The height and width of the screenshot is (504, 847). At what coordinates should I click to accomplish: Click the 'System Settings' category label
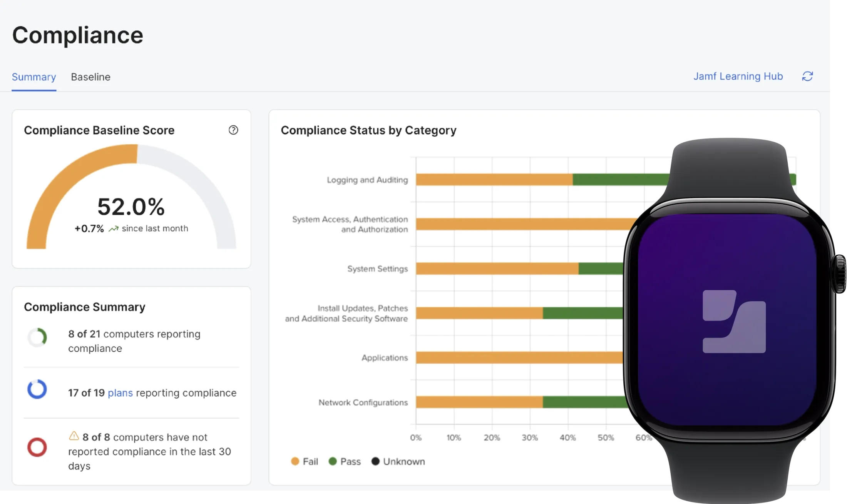pos(377,269)
